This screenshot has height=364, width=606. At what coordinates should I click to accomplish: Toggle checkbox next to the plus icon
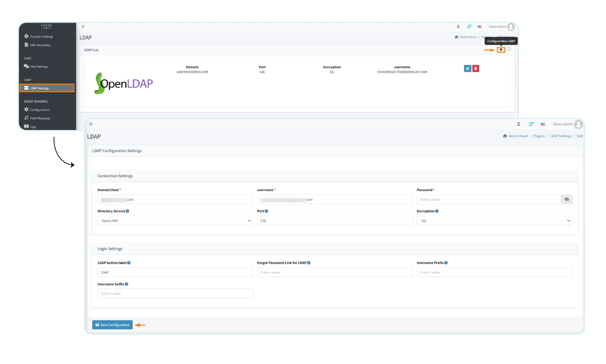[509, 49]
